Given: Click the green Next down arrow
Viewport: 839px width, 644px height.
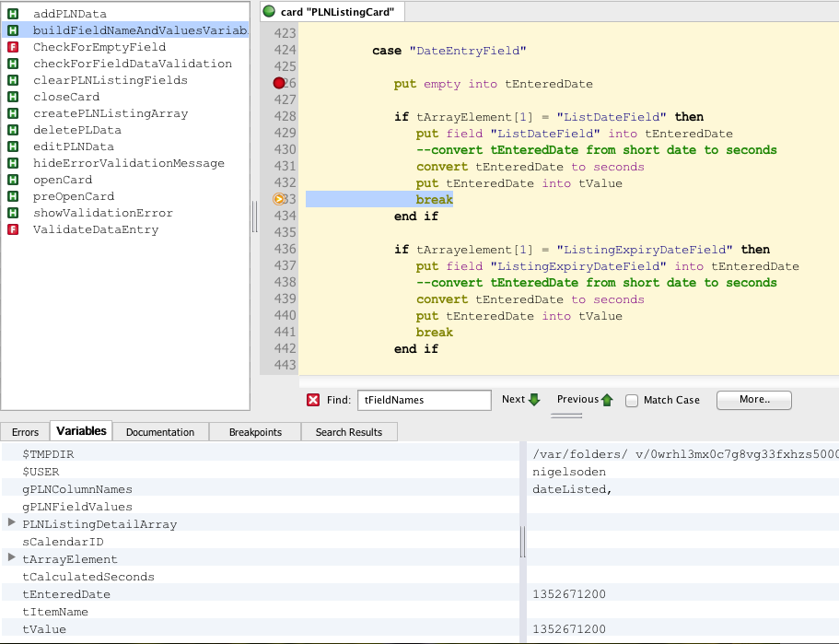Looking at the screenshot, I should (x=534, y=400).
